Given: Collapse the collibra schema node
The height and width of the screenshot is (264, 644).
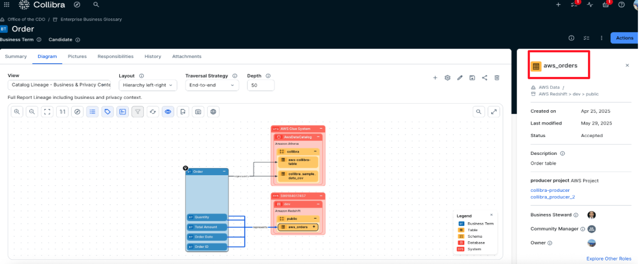Looking at the screenshot, I should pos(315,152).
